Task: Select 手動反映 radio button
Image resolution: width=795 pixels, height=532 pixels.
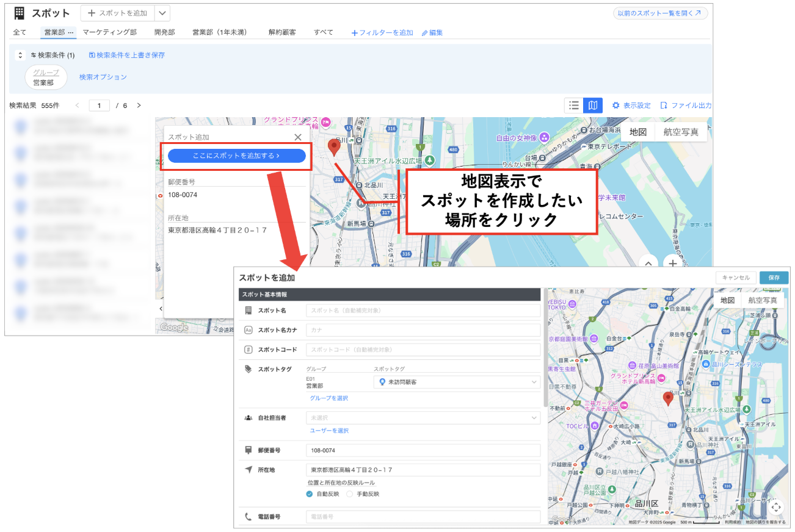Action: click(350, 494)
